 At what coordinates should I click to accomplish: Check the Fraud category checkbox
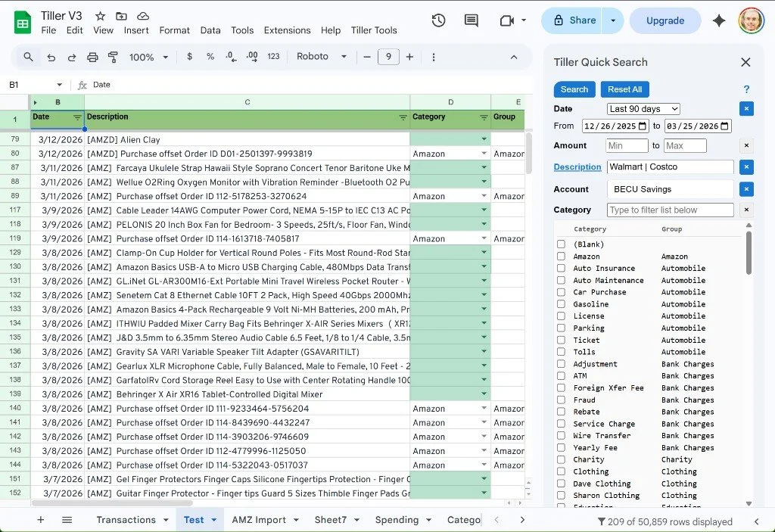(x=561, y=400)
